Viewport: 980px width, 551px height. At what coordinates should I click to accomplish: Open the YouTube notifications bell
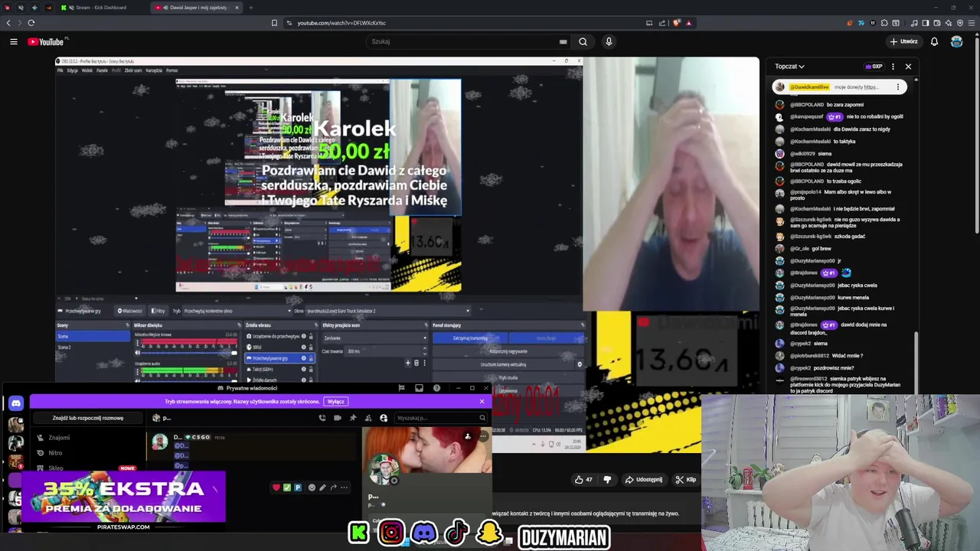coord(934,41)
